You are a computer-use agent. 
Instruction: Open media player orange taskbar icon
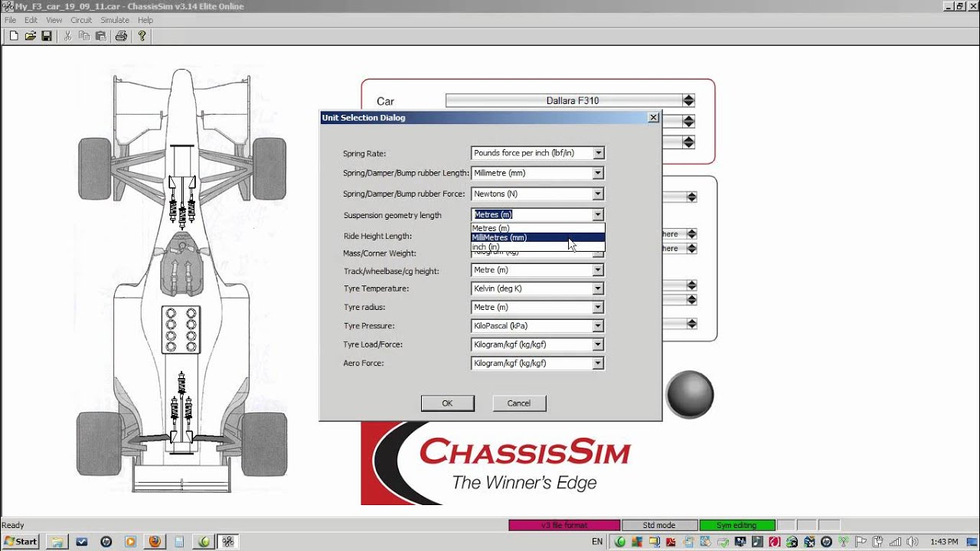click(130, 542)
